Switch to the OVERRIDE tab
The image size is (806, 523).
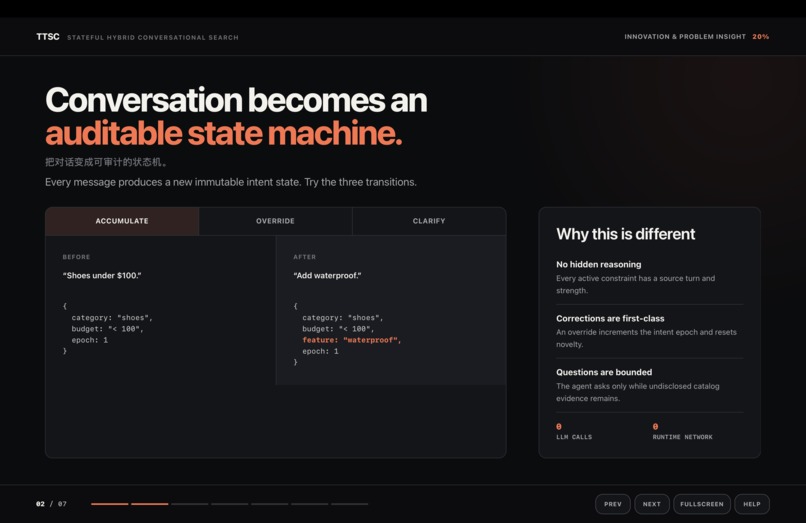coord(276,221)
